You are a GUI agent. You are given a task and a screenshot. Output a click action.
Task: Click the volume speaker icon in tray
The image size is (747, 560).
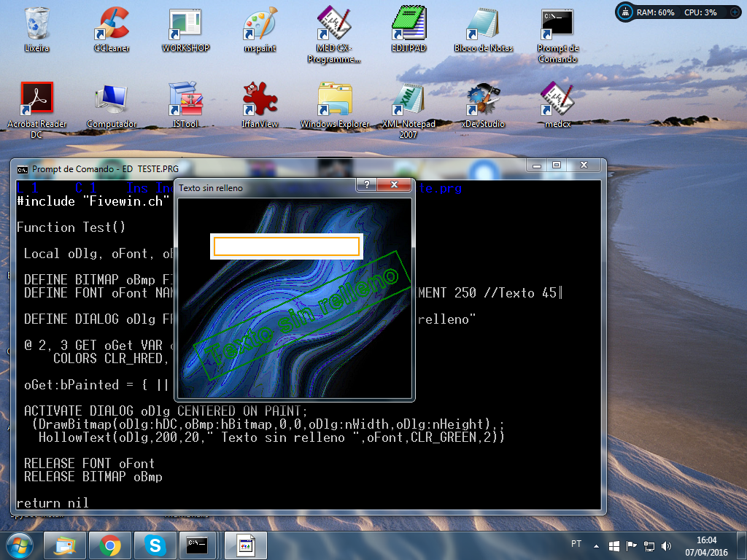click(x=665, y=545)
